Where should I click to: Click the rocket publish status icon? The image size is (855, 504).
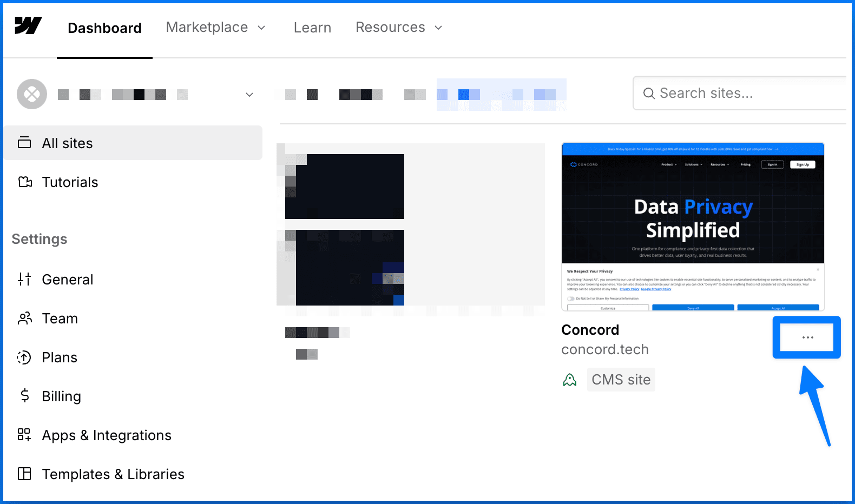point(570,380)
